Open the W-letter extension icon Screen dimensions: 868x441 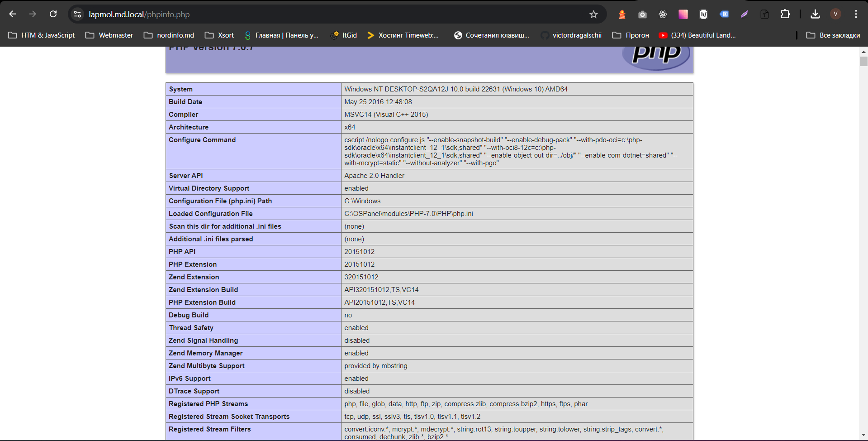(703, 14)
